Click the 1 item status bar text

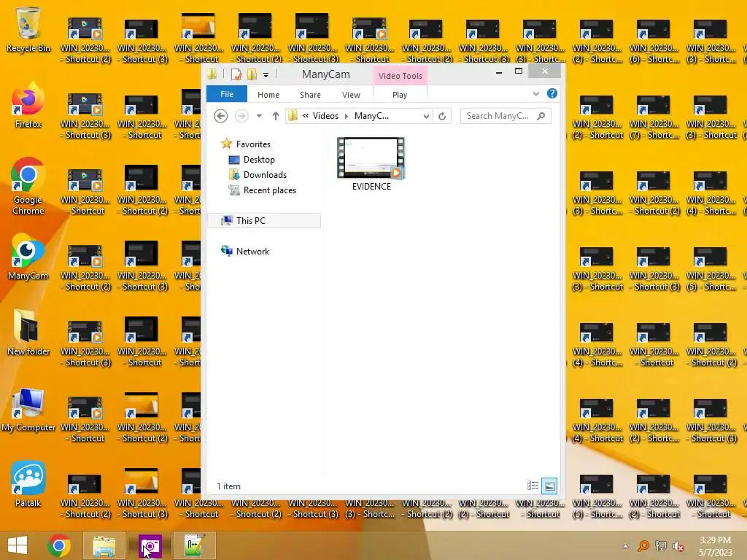(x=228, y=486)
